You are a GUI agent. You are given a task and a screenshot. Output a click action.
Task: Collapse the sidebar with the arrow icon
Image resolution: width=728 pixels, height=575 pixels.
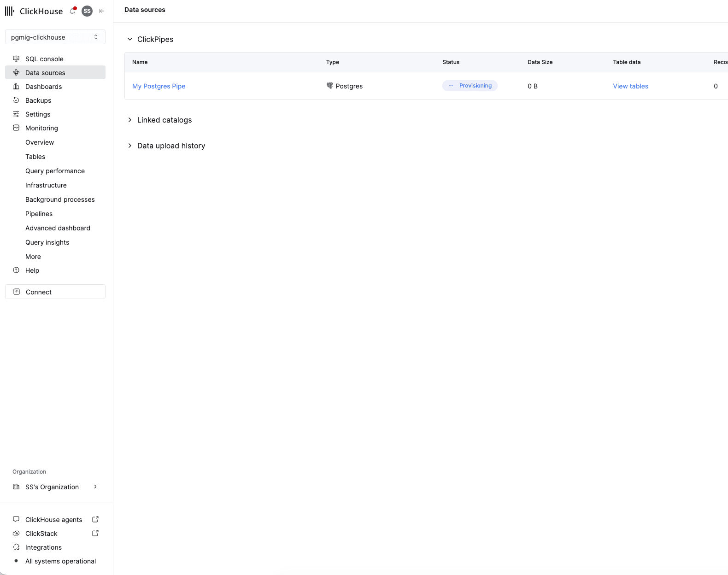[x=102, y=11]
